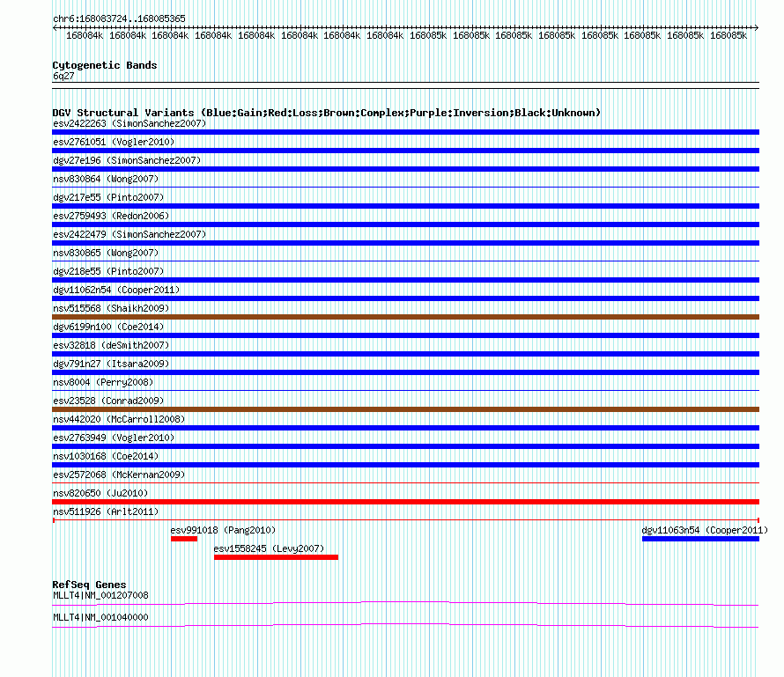The height and width of the screenshot is (677, 784).
Task: Select the brown nsv515568 complex variant bar
Action: pyautogui.click(x=405, y=317)
